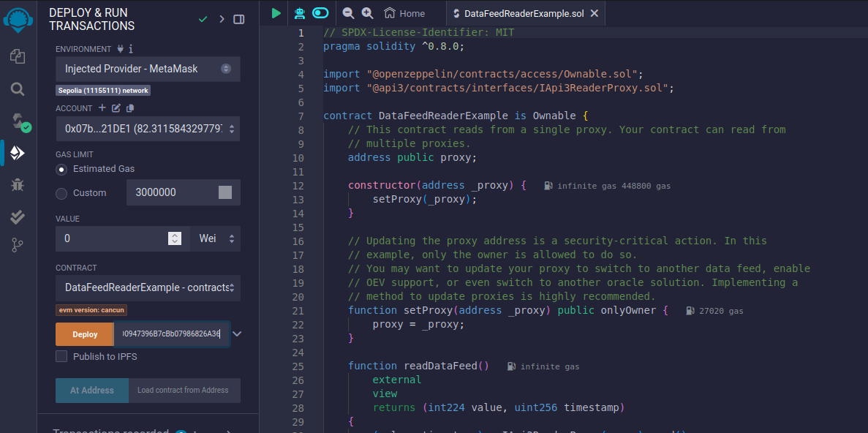Open the Wei unit dropdown
The height and width of the screenshot is (433, 868).
pyautogui.click(x=216, y=238)
